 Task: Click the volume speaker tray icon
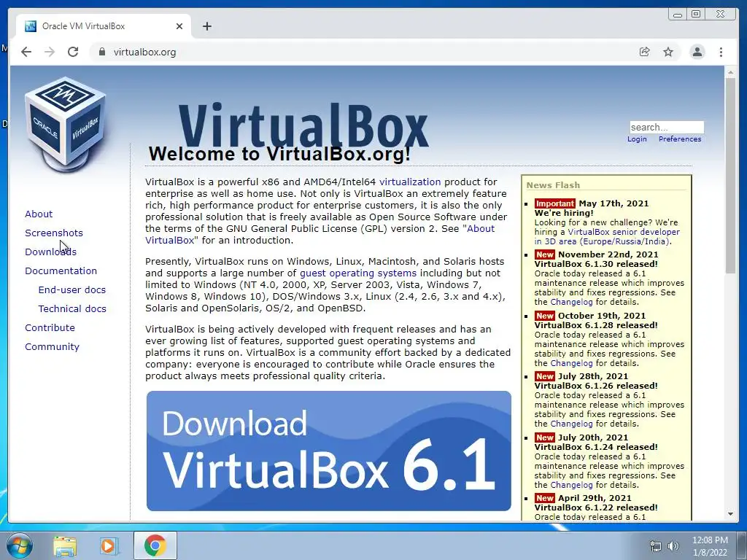pyautogui.click(x=673, y=546)
